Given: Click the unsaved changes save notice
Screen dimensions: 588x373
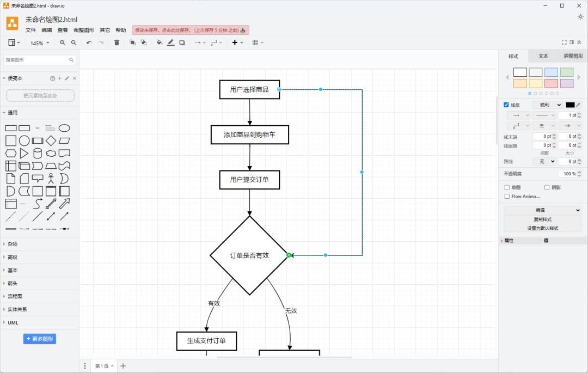Looking at the screenshot, I should click(x=191, y=30).
